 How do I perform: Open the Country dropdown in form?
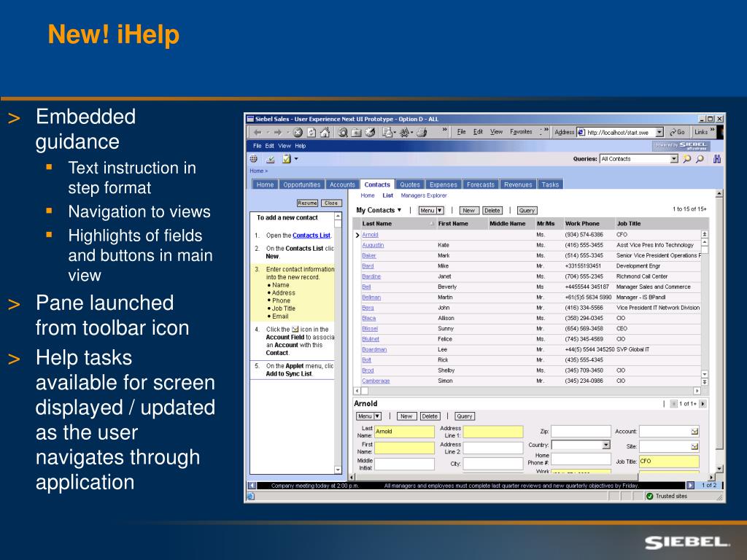coord(606,445)
